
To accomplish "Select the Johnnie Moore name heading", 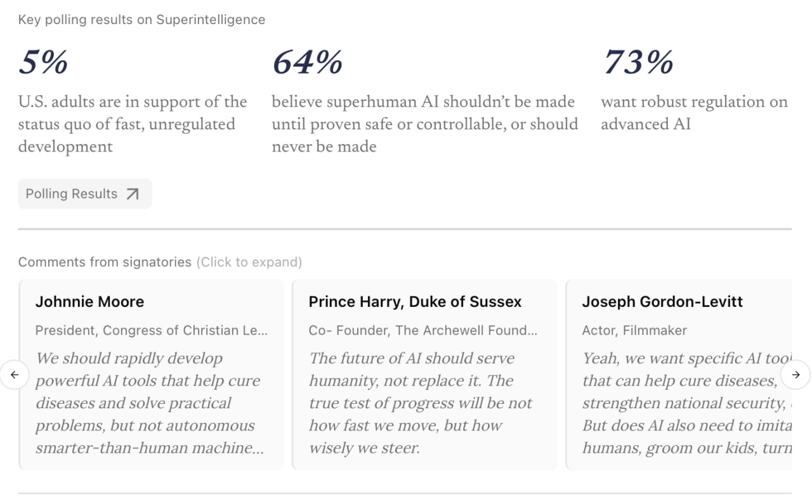I will click(x=89, y=302).
